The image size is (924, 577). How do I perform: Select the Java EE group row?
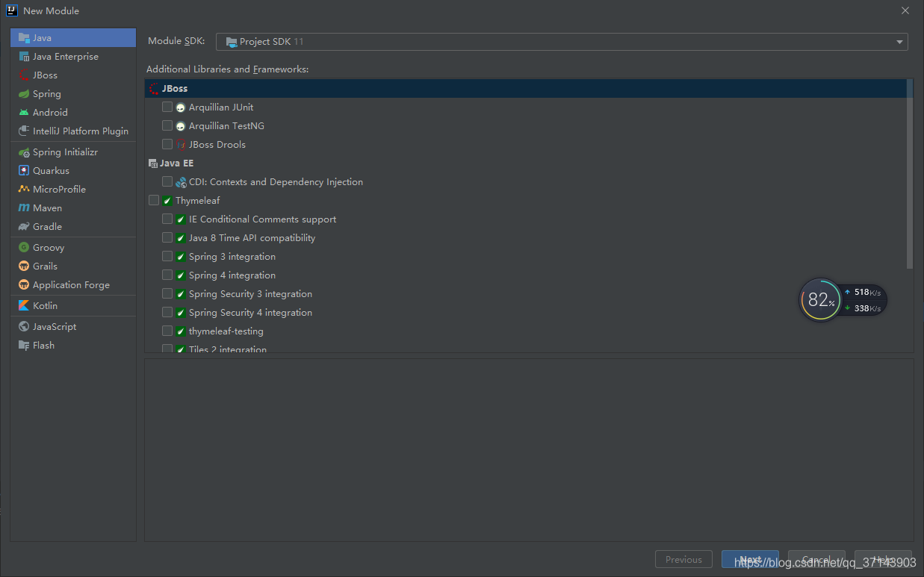(x=525, y=163)
